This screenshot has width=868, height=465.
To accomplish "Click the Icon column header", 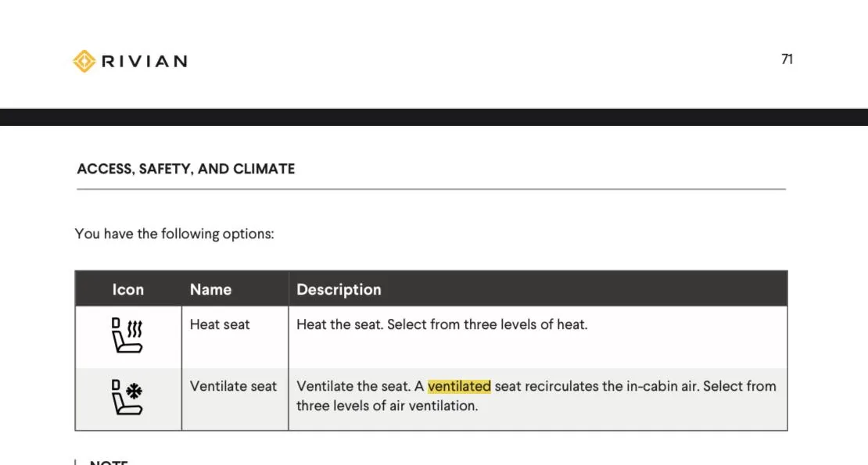I will coord(128,289).
